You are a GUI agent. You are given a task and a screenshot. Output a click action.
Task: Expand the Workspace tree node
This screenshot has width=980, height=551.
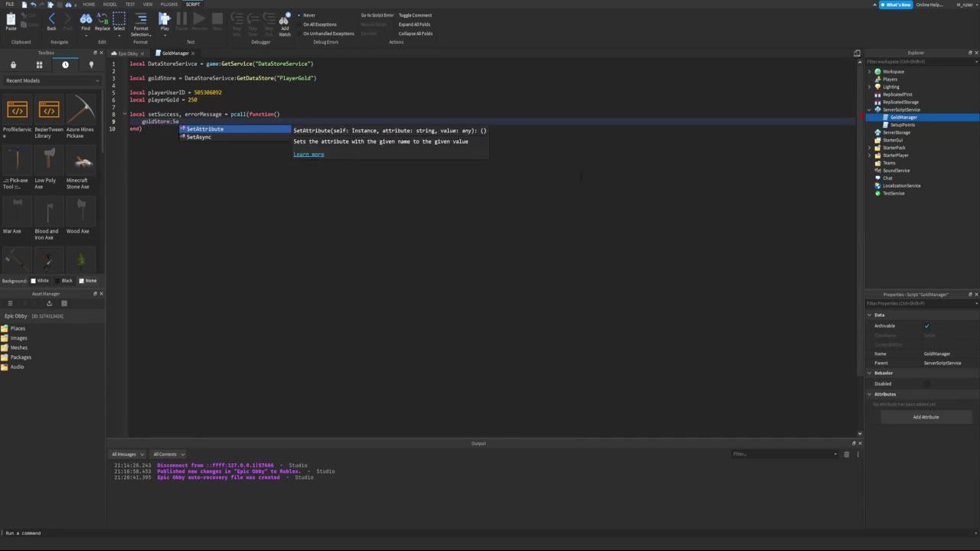(x=870, y=72)
